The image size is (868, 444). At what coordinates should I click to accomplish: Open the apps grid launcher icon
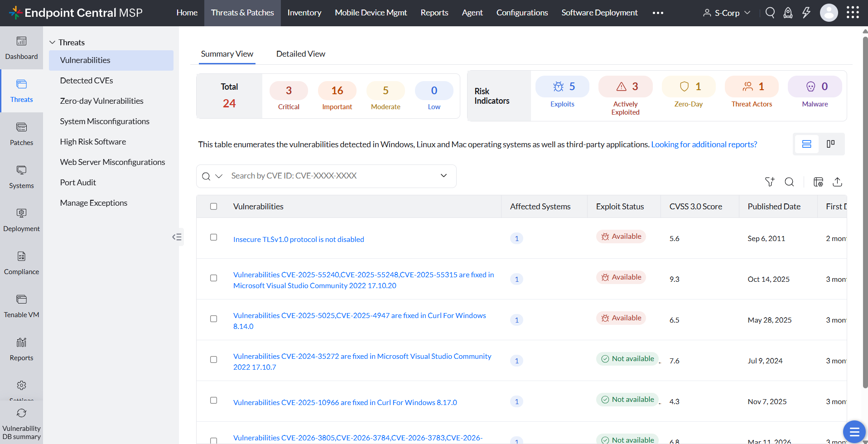point(853,12)
